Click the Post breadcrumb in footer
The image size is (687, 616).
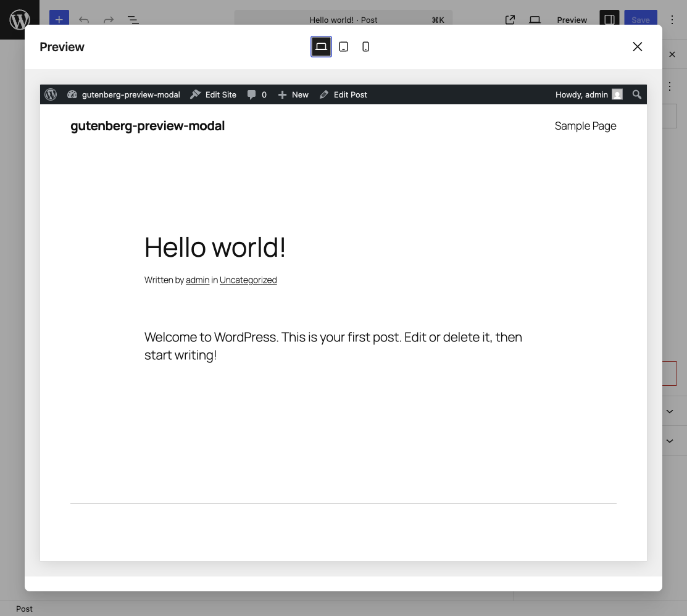pyautogui.click(x=24, y=609)
